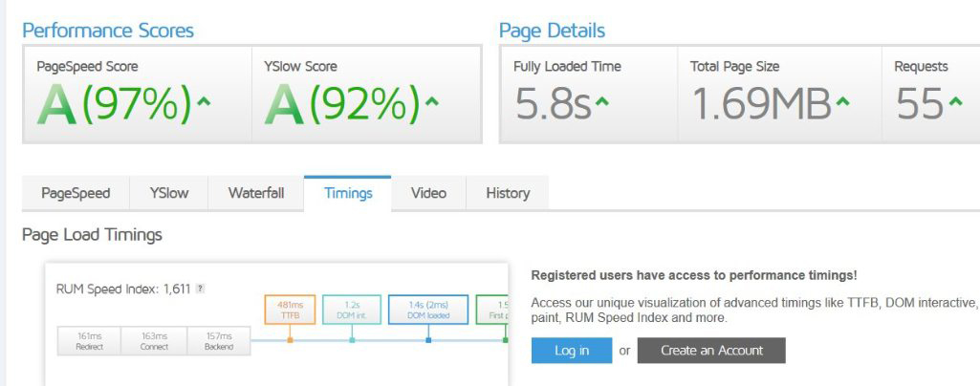Click the 1.4s DOM loaded marker
The width and height of the screenshot is (980, 386).
(x=428, y=310)
